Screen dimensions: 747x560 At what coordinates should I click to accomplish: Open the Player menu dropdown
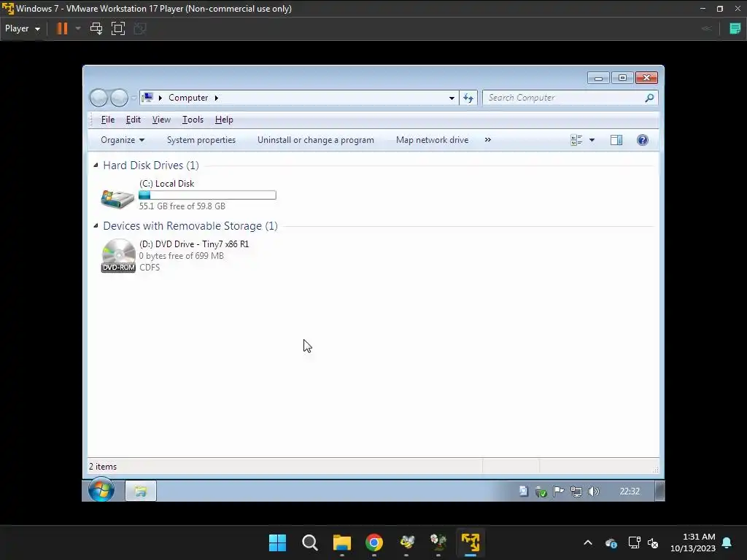point(23,28)
